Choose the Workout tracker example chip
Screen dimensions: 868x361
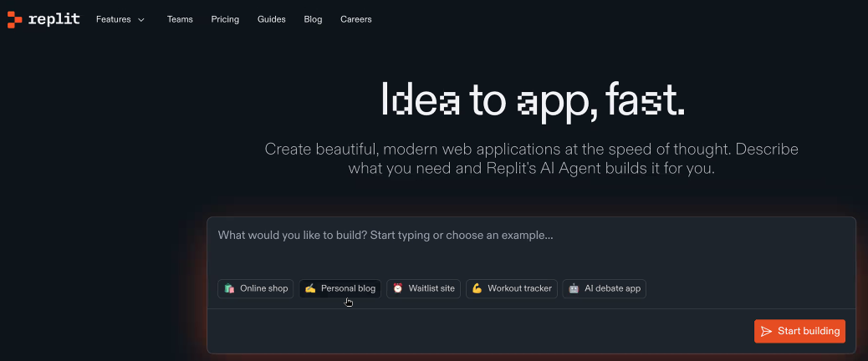coord(512,288)
